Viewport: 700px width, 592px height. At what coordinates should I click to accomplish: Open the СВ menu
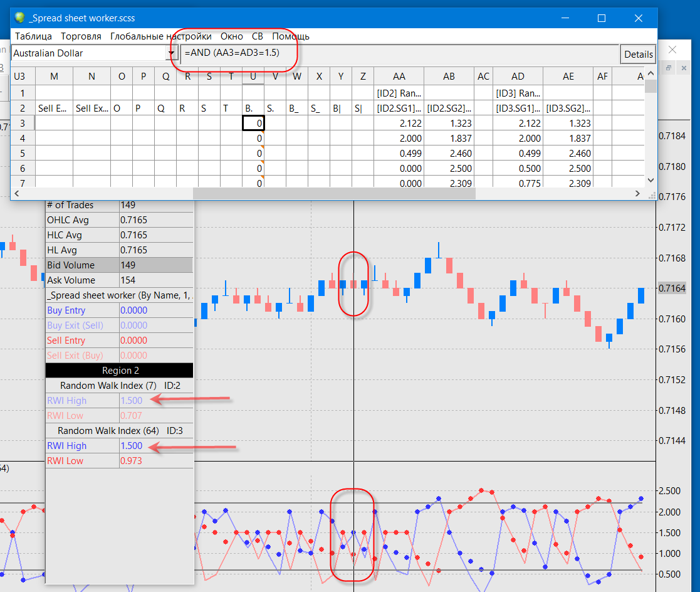[x=257, y=36]
